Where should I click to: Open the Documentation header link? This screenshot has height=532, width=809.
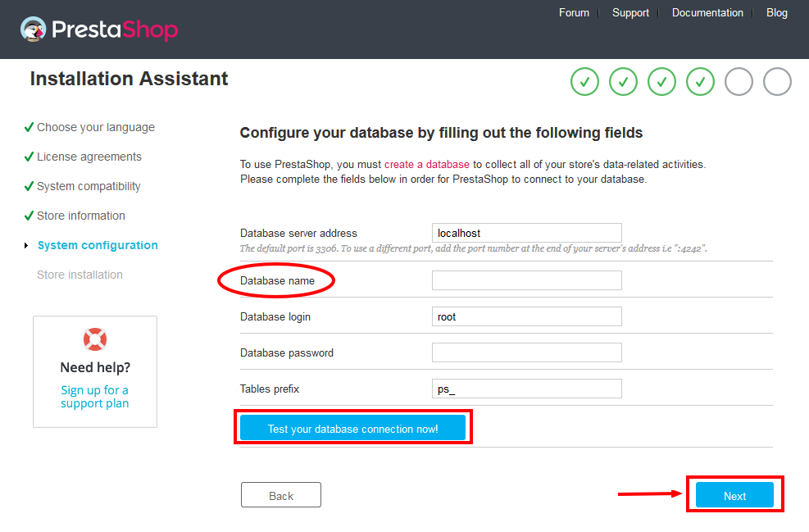(707, 12)
